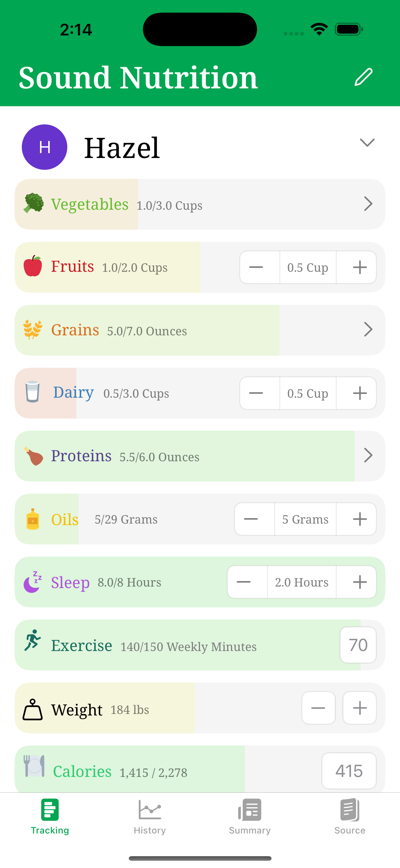This screenshot has height=868, width=400.
Task: Open Grains details chevron
Action: pyautogui.click(x=368, y=330)
